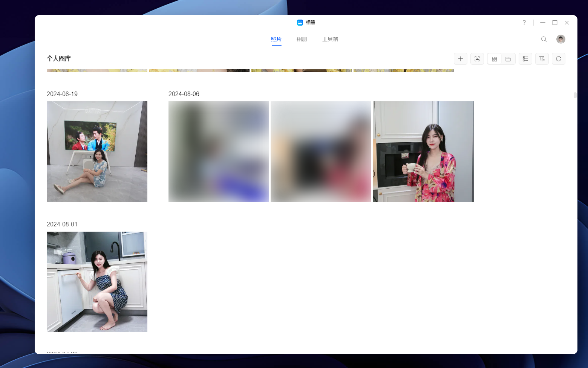Open the user avatar menu

coord(560,39)
